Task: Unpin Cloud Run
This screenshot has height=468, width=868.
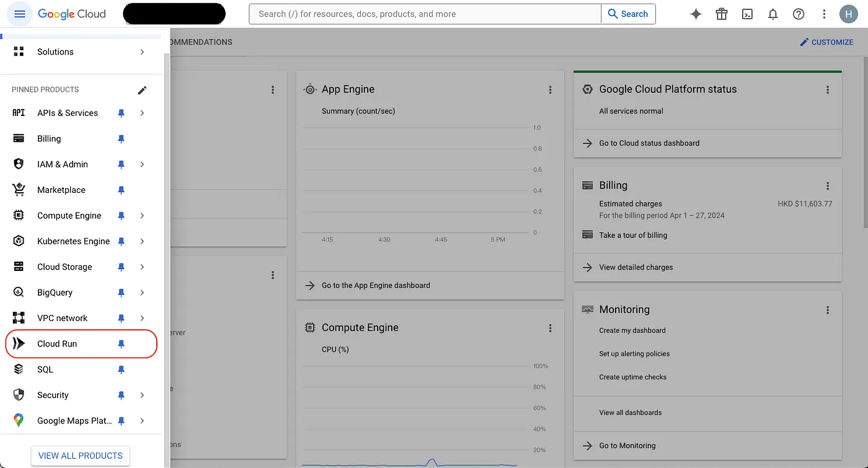Action: (122, 344)
